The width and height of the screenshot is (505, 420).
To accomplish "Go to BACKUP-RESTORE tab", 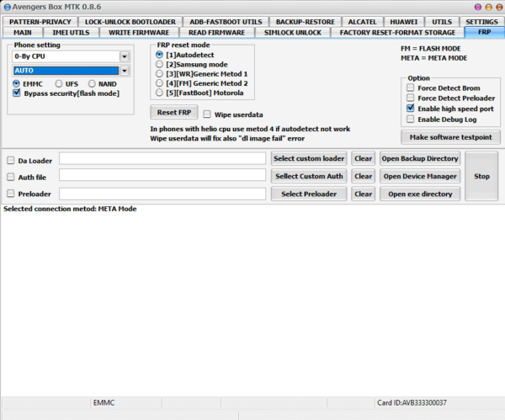I will tap(306, 22).
